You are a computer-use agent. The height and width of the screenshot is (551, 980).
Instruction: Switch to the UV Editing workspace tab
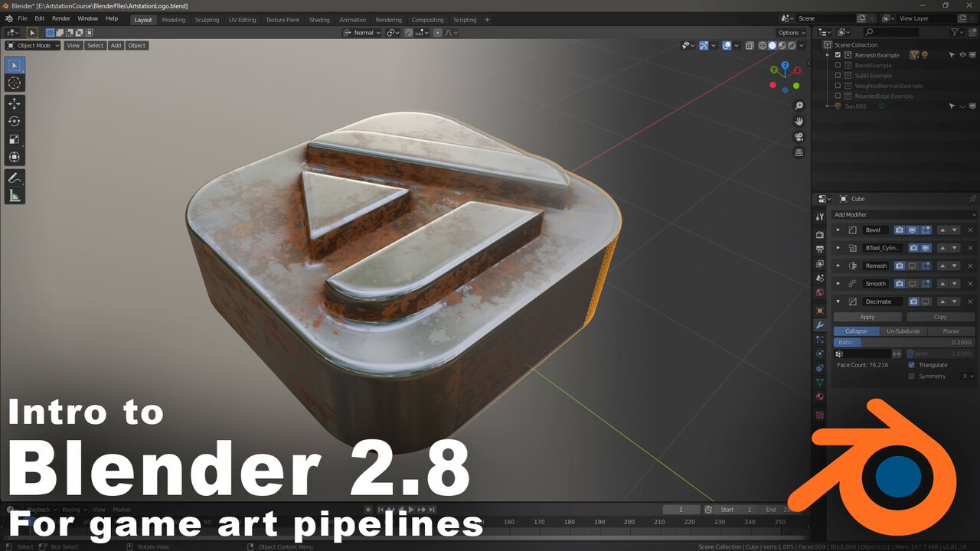243,20
